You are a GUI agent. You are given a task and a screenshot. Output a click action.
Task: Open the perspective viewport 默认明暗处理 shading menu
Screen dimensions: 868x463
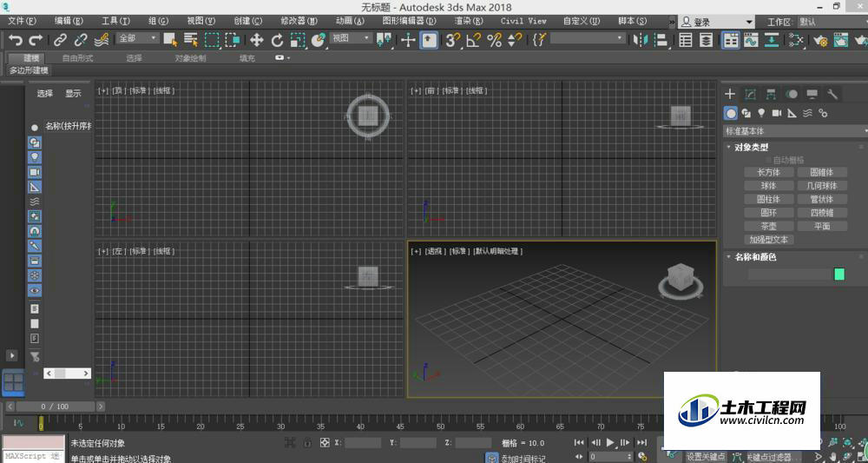click(x=498, y=251)
